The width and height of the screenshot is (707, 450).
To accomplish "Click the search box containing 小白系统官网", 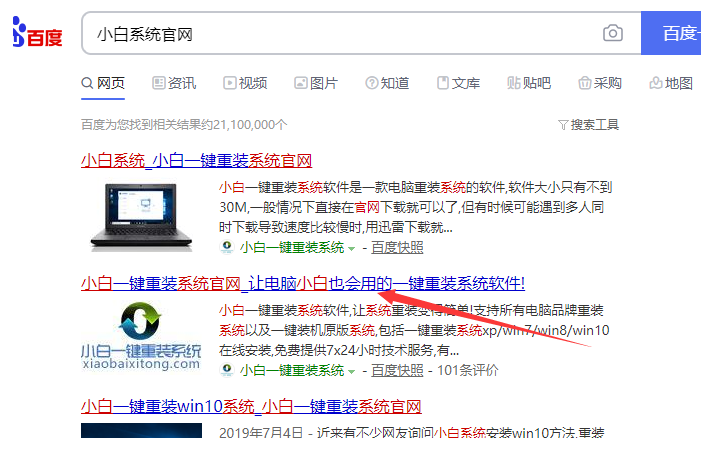I will 340,34.
